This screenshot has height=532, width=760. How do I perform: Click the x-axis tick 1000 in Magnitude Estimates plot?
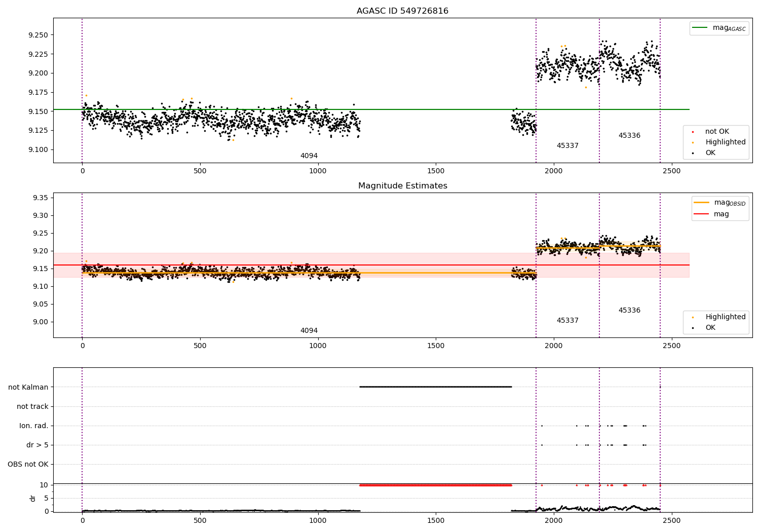[x=318, y=346]
